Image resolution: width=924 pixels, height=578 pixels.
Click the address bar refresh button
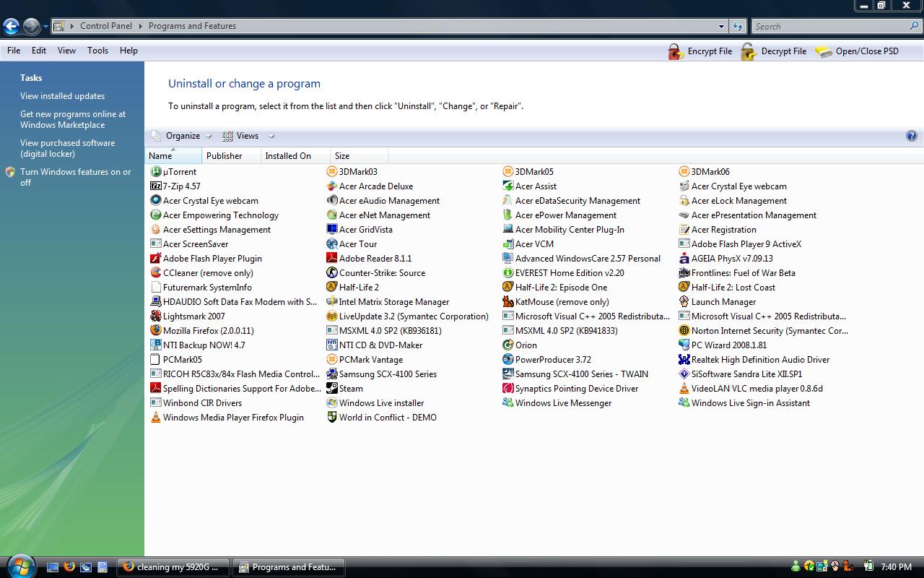738,26
